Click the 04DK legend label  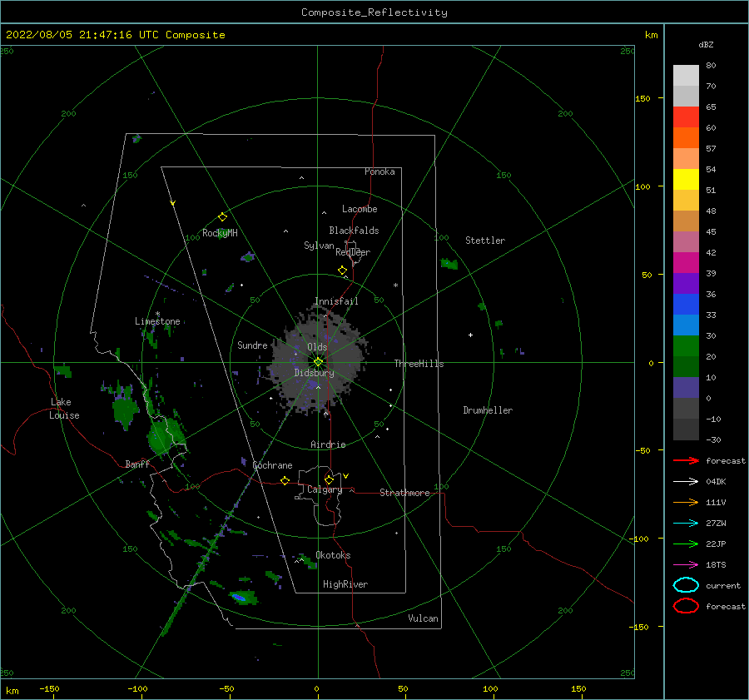pyautogui.click(x=716, y=481)
